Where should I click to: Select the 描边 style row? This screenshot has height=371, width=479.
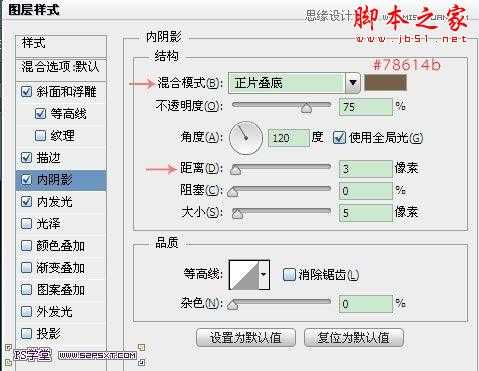point(61,157)
